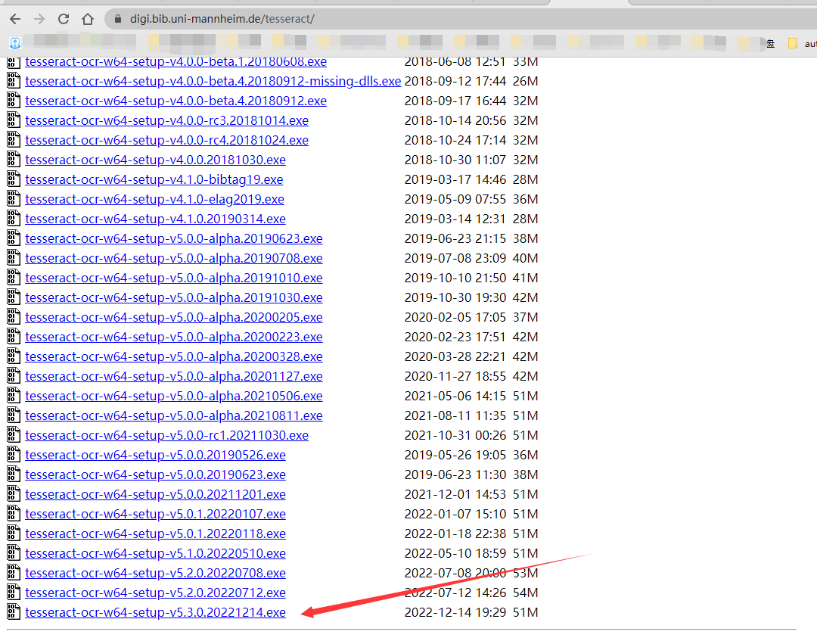Select date text 2022-05-10 18:59
This screenshot has width=817, height=644.
coord(455,553)
